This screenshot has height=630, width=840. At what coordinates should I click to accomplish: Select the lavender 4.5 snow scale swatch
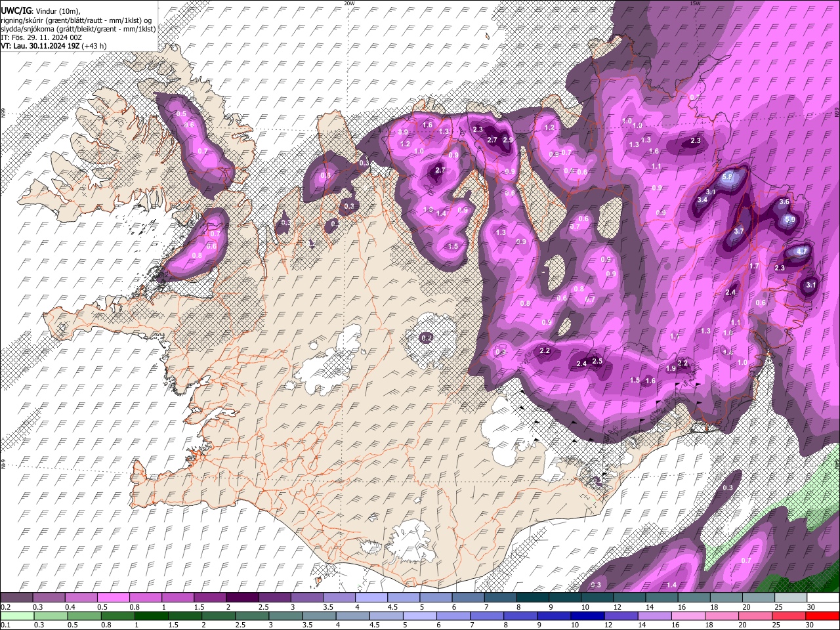click(x=403, y=598)
